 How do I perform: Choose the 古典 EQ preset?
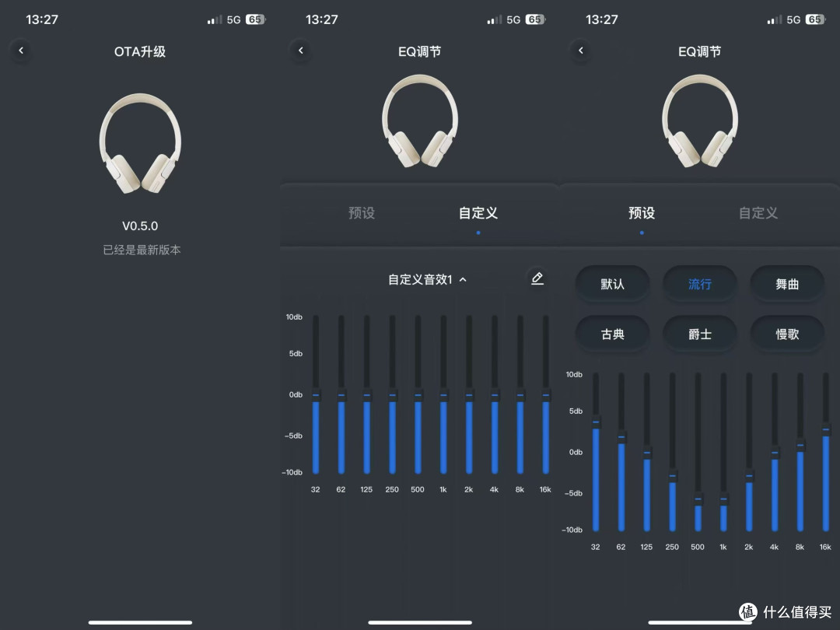coord(612,334)
